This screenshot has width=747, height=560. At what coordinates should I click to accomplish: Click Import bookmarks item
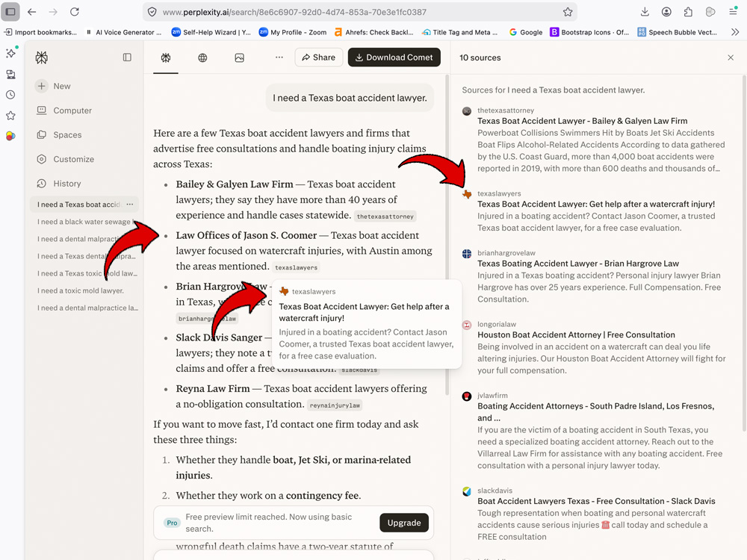click(x=40, y=32)
